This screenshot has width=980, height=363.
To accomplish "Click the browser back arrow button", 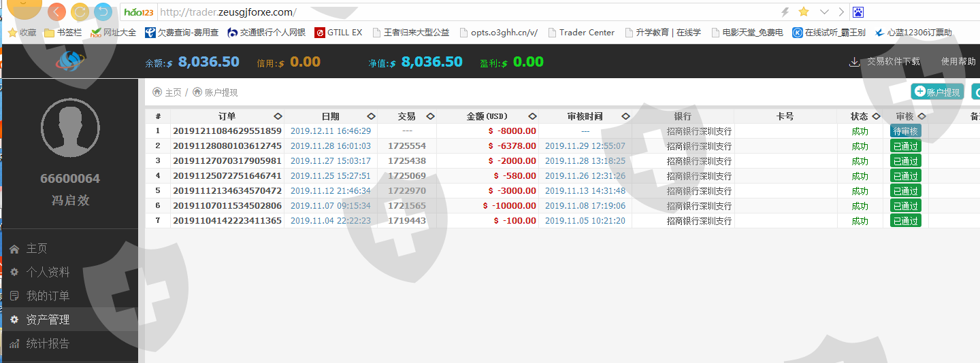I will [57, 12].
